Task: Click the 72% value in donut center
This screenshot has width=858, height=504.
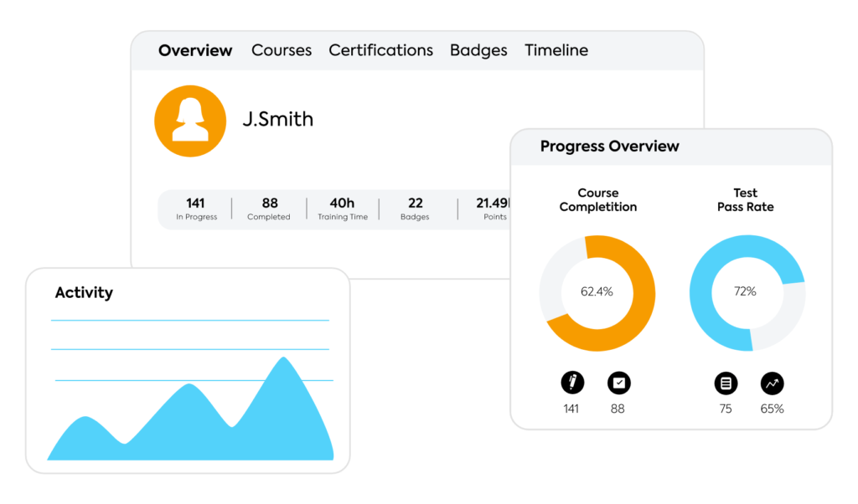Action: point(745,292)
